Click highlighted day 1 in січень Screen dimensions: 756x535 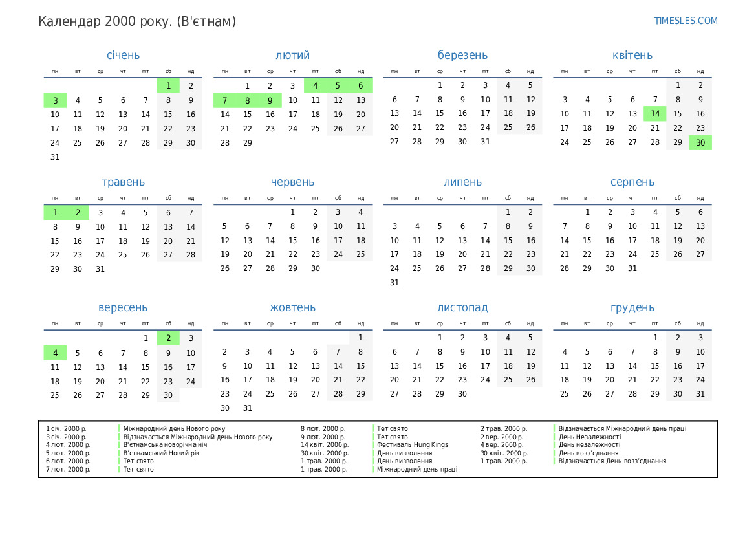tap(168, 86)
